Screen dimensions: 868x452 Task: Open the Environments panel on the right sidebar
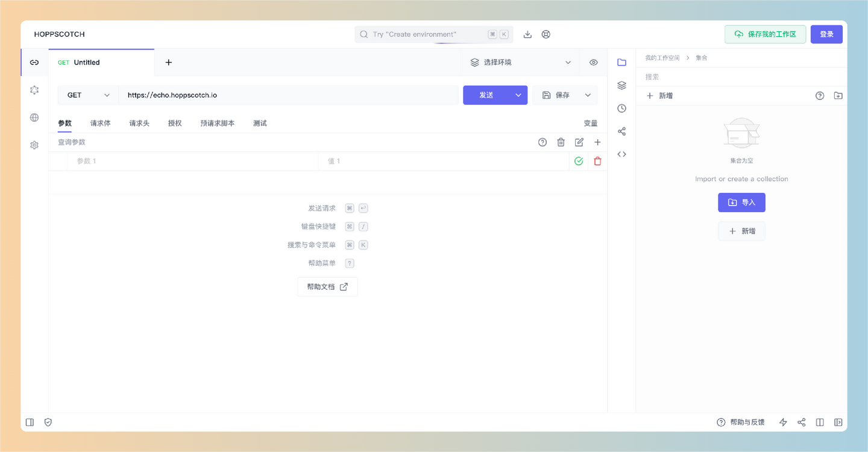click(x=621, y=85)
